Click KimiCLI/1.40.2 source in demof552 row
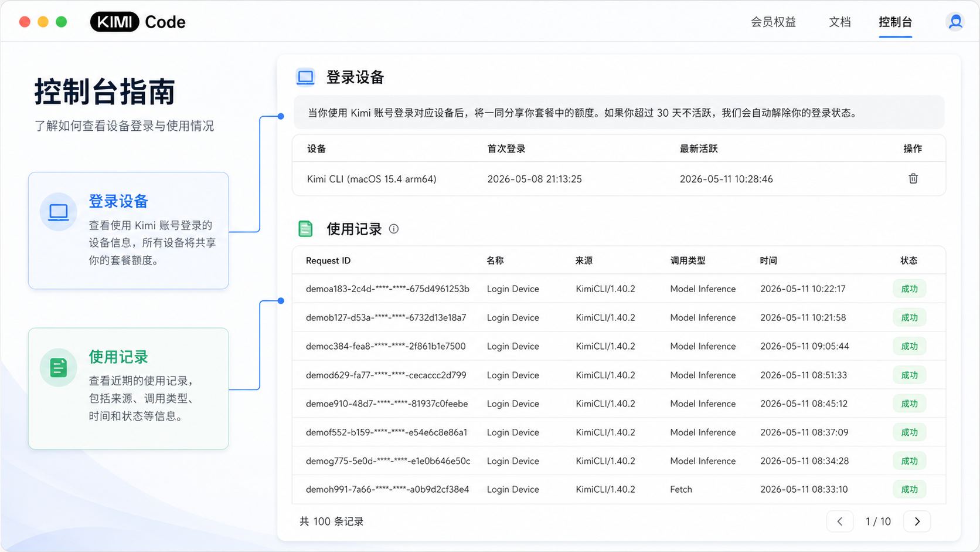 point(605,432)
